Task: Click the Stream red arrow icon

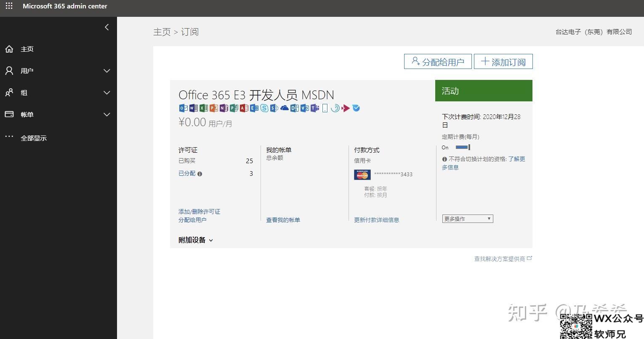Action: [346, 108]
